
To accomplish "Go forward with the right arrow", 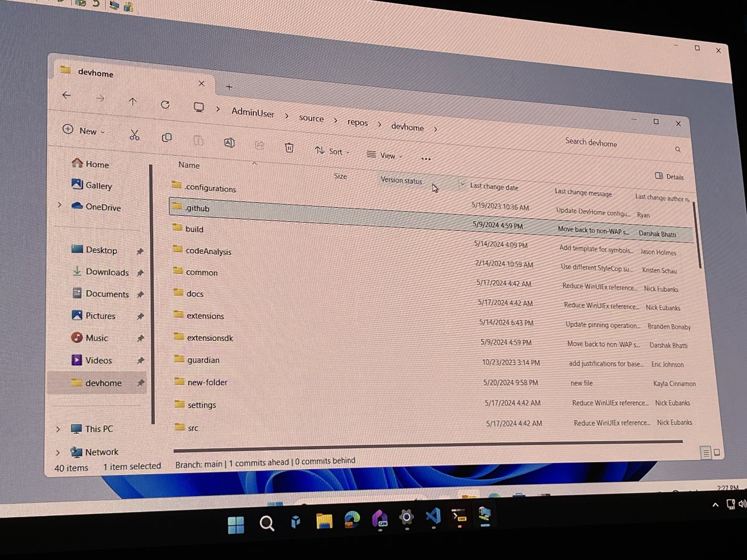I will tap(100, 98).
